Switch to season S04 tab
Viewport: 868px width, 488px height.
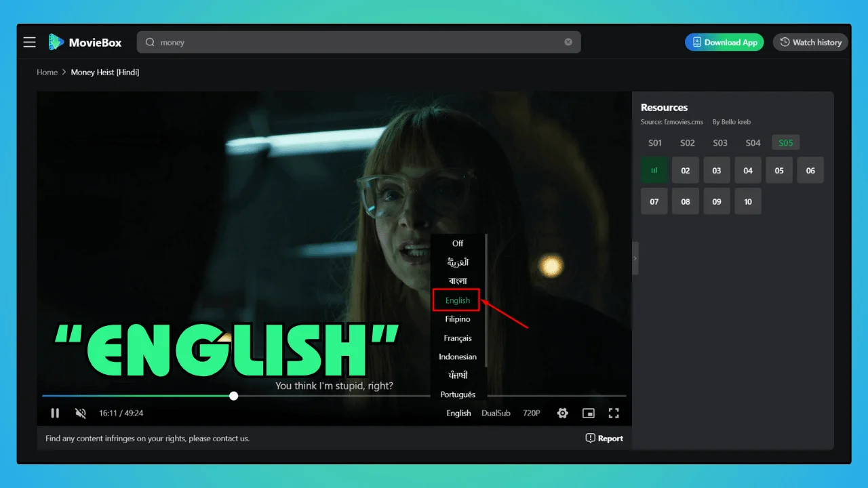point(753,143)
